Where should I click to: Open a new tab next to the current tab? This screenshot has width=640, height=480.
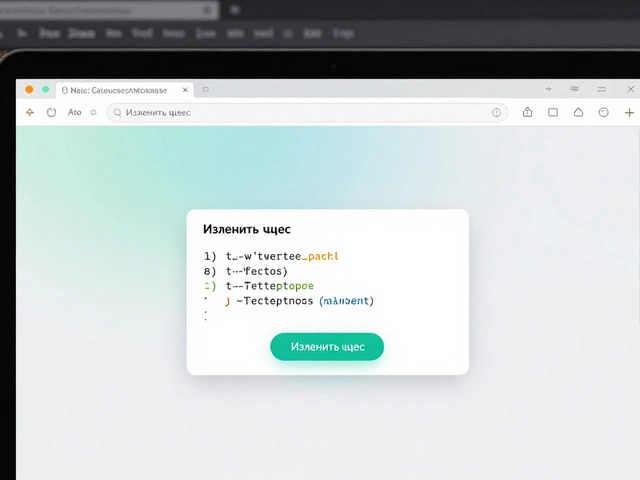[205, 89]
